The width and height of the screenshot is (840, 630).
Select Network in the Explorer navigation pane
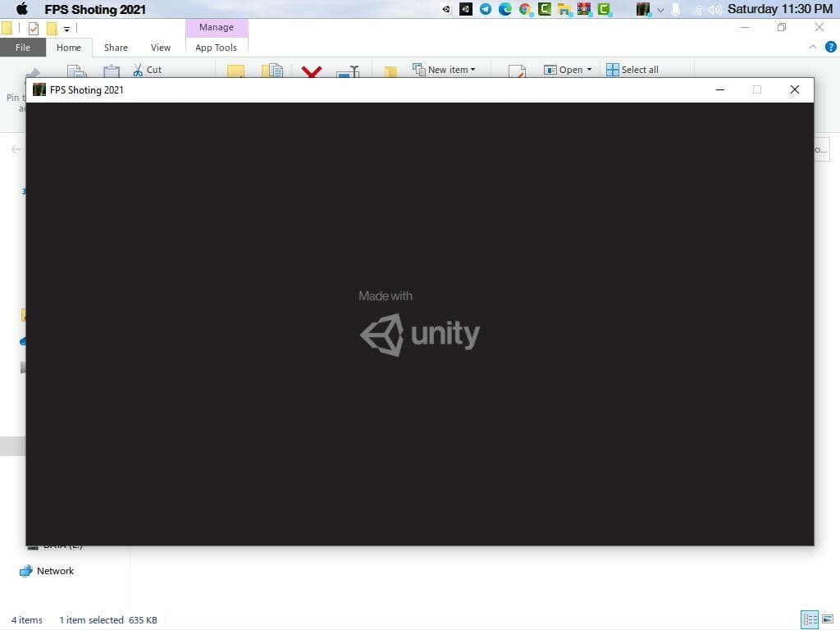click(x=47, y=571)
